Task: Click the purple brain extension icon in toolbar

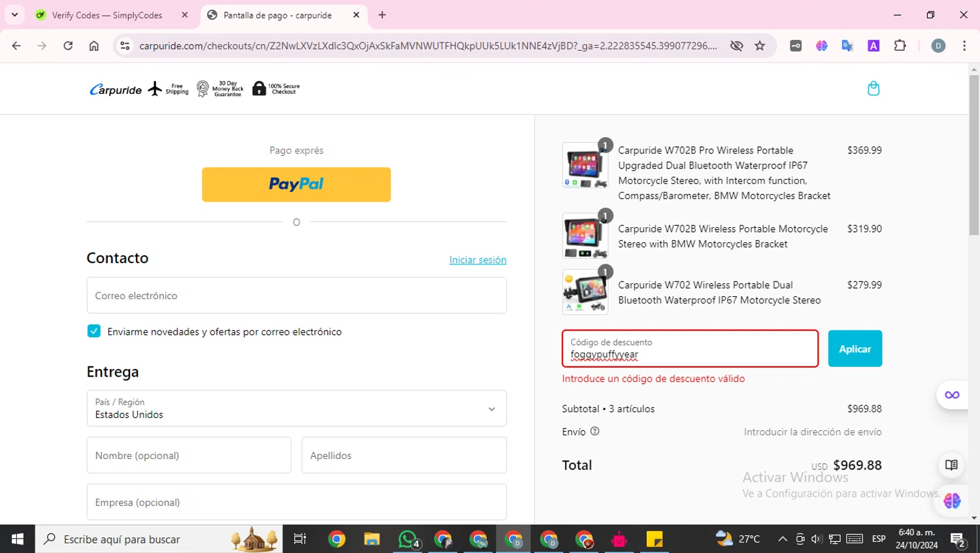Action: [821, 46]
